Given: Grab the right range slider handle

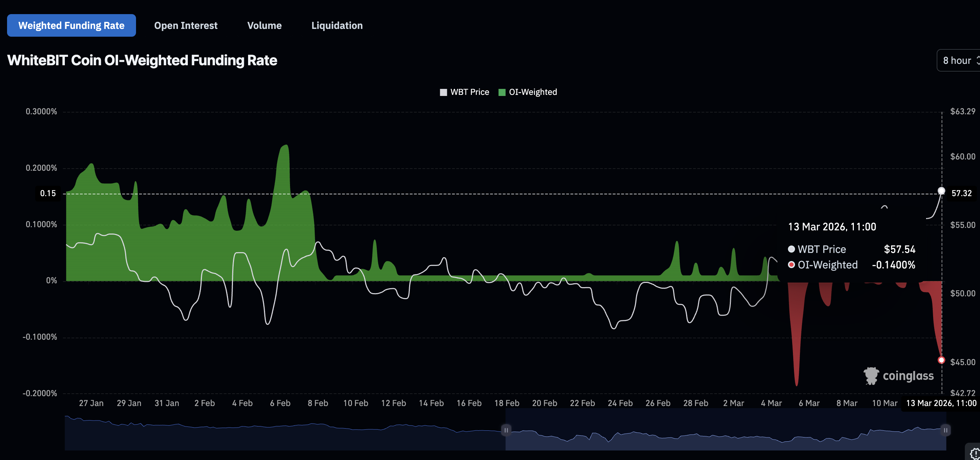Looking at the screenshot, I should (945, 430).
